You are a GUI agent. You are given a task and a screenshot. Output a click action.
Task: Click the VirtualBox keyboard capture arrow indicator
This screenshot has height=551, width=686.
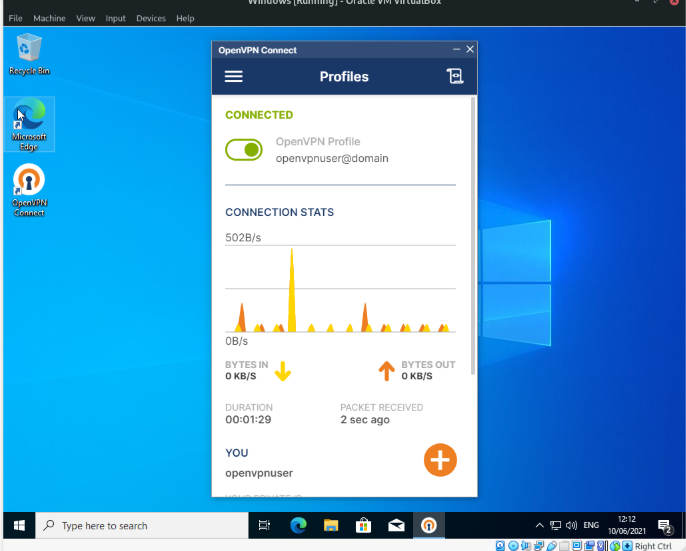(627, 546)
